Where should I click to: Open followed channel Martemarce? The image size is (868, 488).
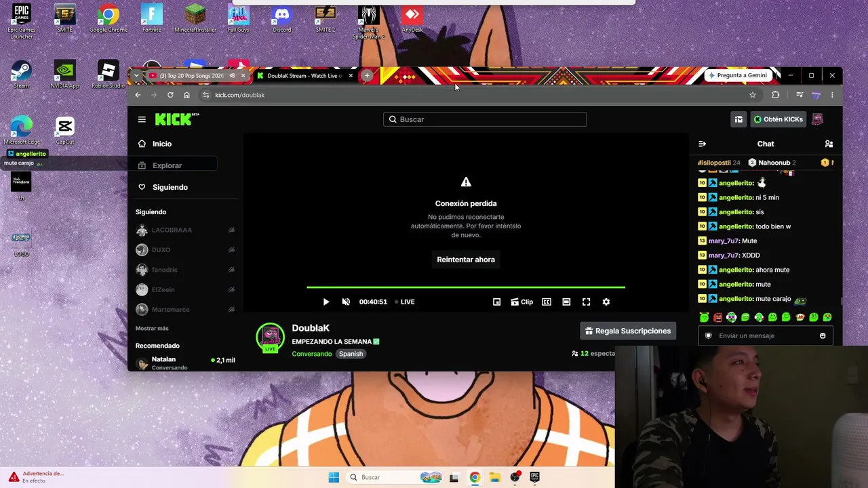(x=184, y=310)
